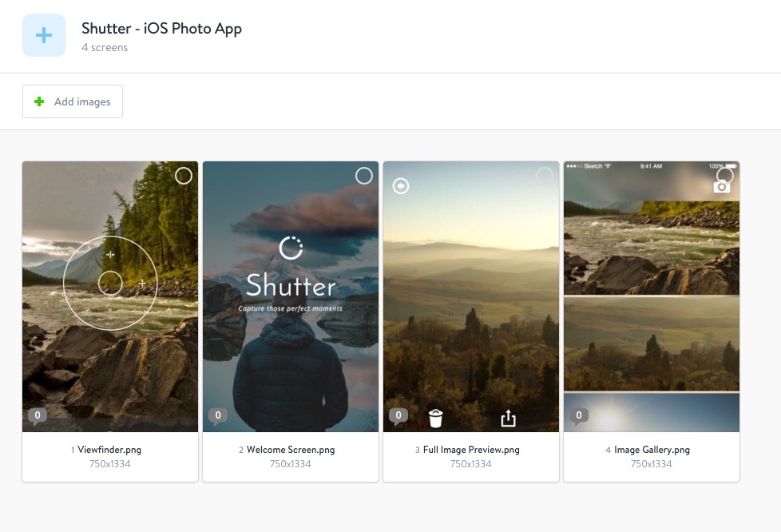781x532 pixels.
Task: Open the Welcome Screen thumbnail image
Action: pos(291,351)
